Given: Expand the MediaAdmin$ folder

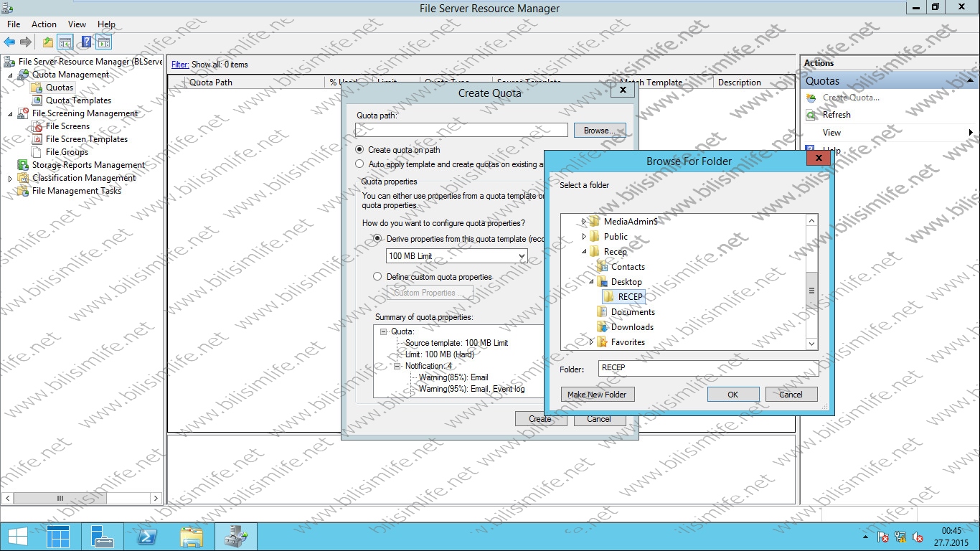Looking at the screenshot, I should click(x=584, y=222).
